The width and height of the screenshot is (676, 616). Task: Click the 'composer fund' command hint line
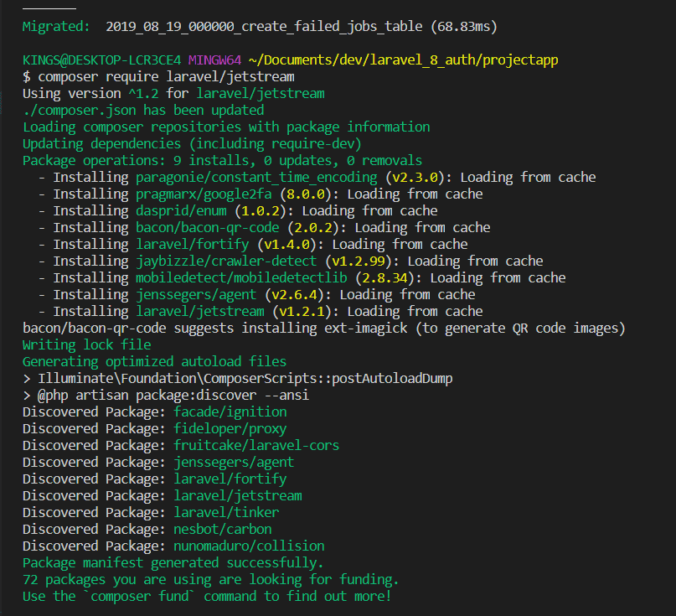(x=207, y=597)
